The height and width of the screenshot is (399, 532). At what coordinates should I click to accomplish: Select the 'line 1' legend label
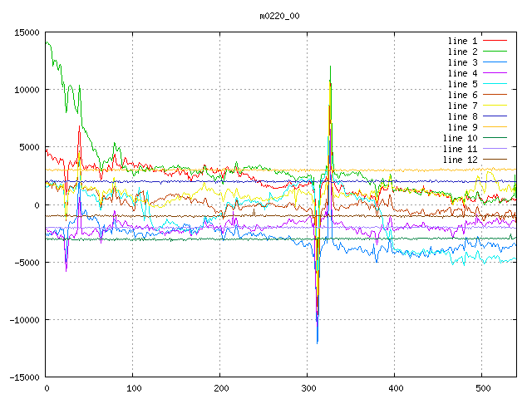point(462,41)
